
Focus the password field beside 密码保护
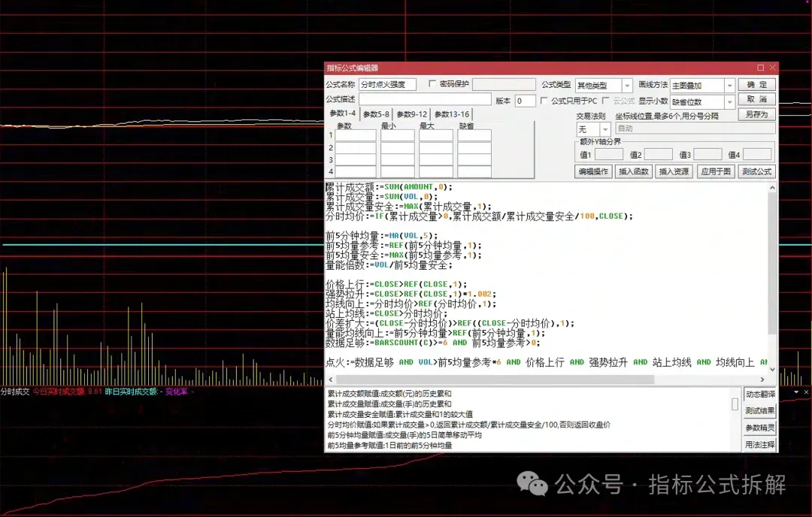tap(504, 84)
